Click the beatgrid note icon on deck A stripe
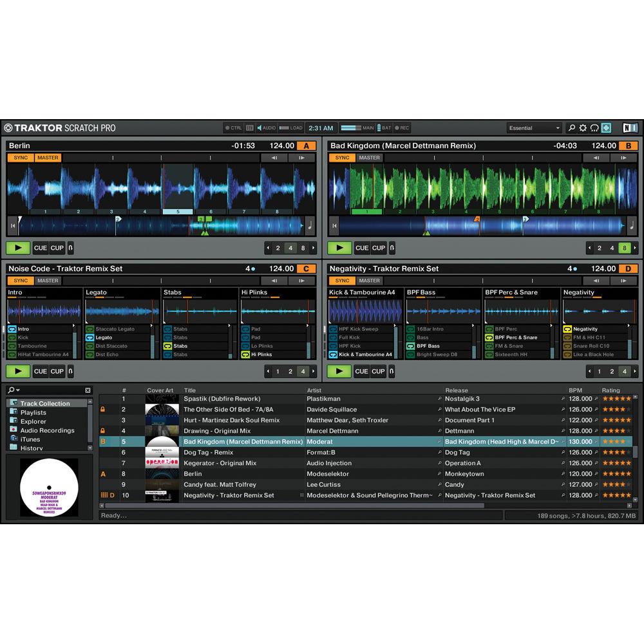The height and width of the screenshot is (644, 644). [x=308, y=227]
